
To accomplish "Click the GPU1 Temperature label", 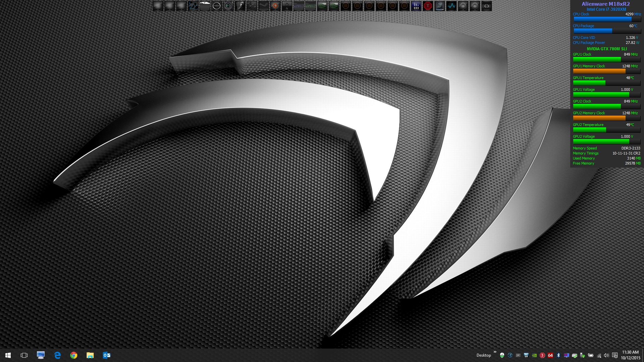I will (x=588, y=78).
